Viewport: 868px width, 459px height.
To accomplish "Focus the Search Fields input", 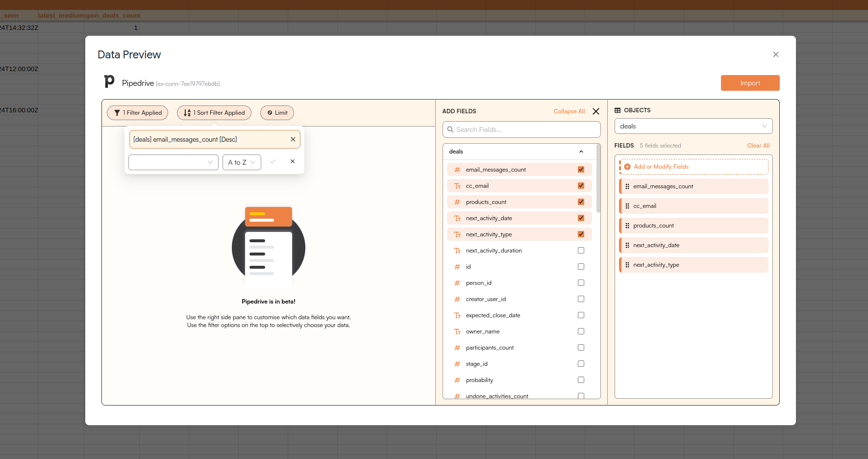I will pyautogui.click(x=521, y=129).
